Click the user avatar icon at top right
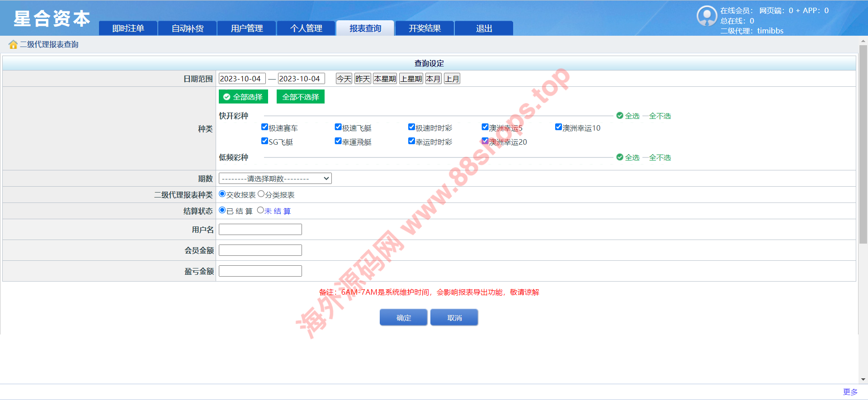 coord(707,16)
